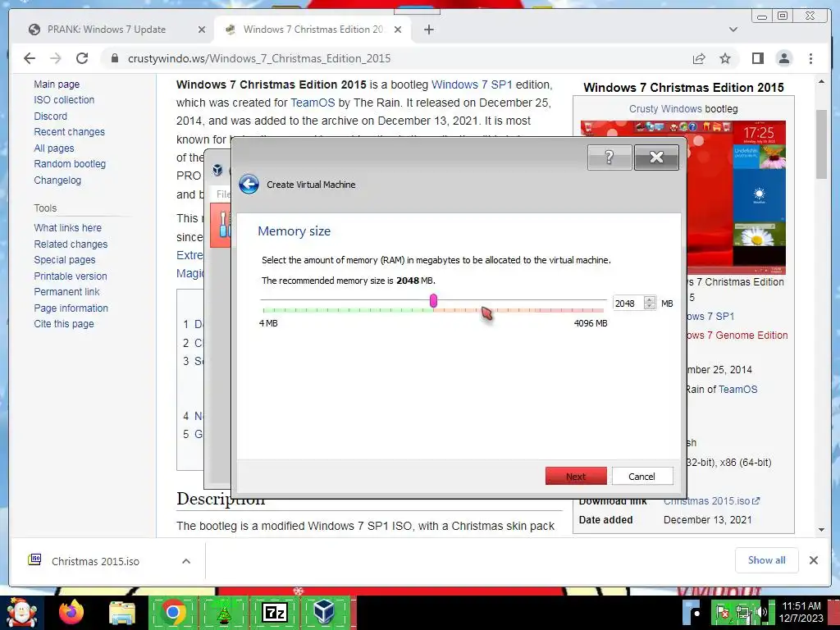View site information lock icon
Image resolution: width=840 pixels, height=630 pixels.
114,58
